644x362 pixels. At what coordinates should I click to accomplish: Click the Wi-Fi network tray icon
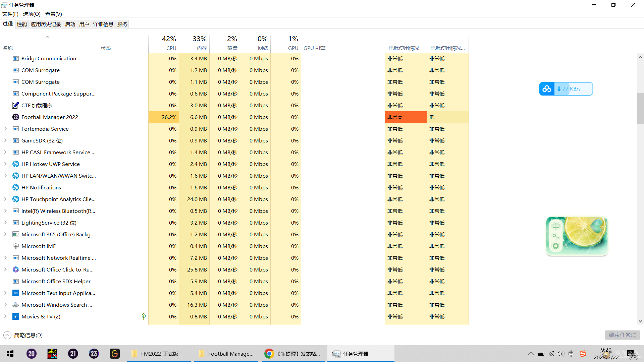pos(551,354)
